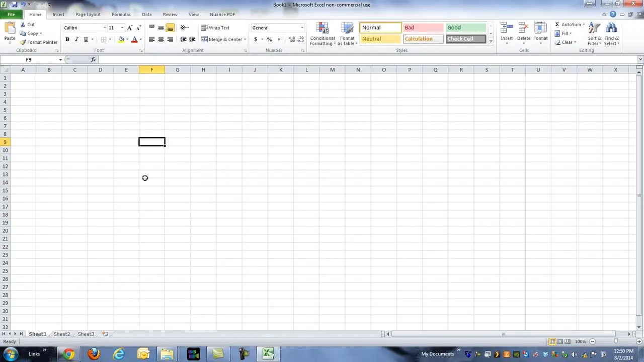Screen dimensions: 644x362
Task: Toggle Wrap Text for the cell
Action: click(x=215, y=28)
